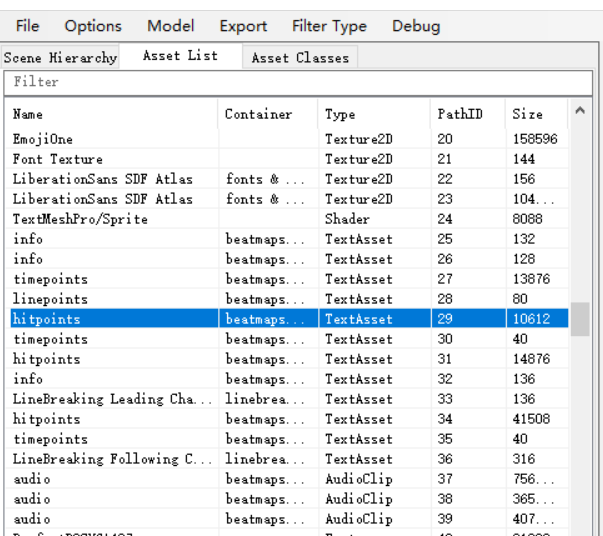The image size is (603, 536).
Task: Sort assets by Size column header
Action: 535,114
